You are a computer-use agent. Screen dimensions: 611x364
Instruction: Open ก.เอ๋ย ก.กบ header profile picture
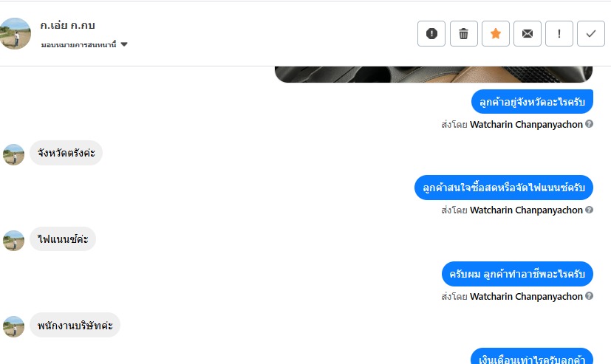point(15,33)
